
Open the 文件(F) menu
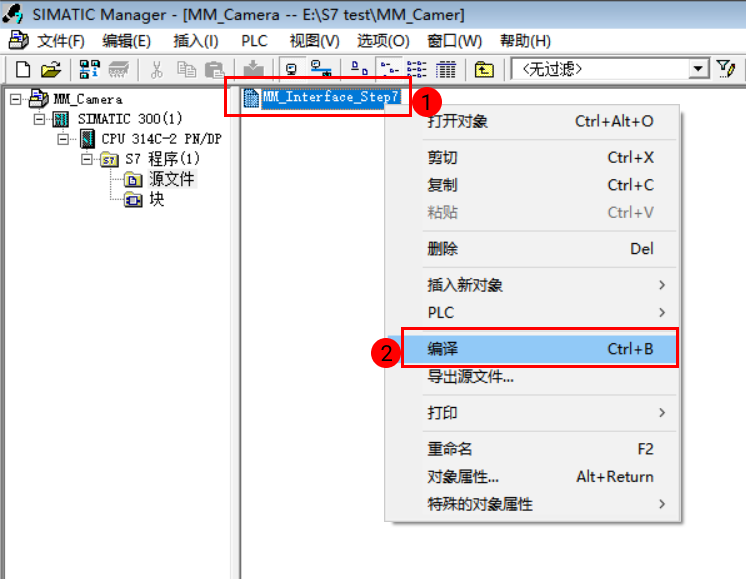click(x=61, y=41)
